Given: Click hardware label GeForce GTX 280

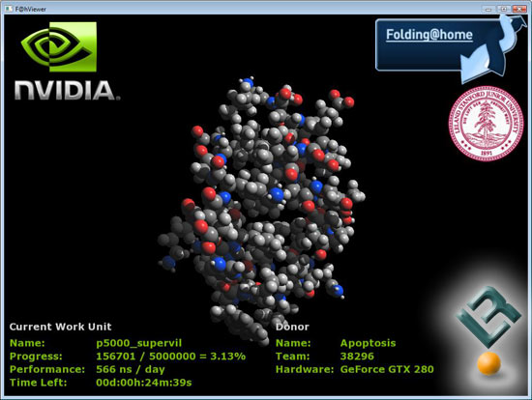Looking at the screenshot, I should pos(387,369).
